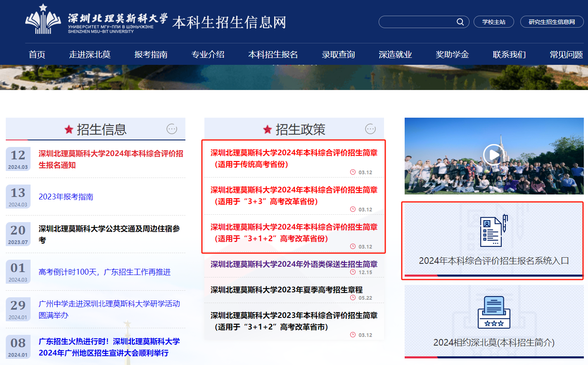Play the campus group video
This screenshot has height=365, width=588.
493,155
